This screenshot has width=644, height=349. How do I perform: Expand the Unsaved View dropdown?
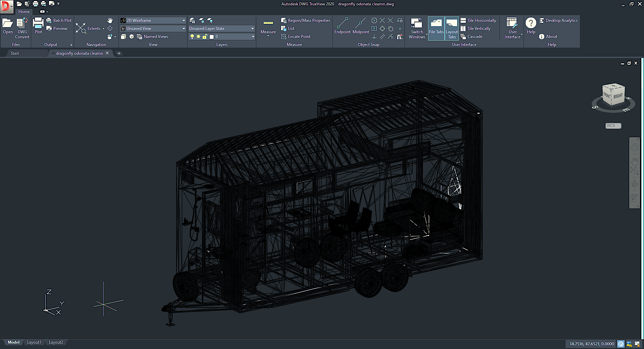183,29
